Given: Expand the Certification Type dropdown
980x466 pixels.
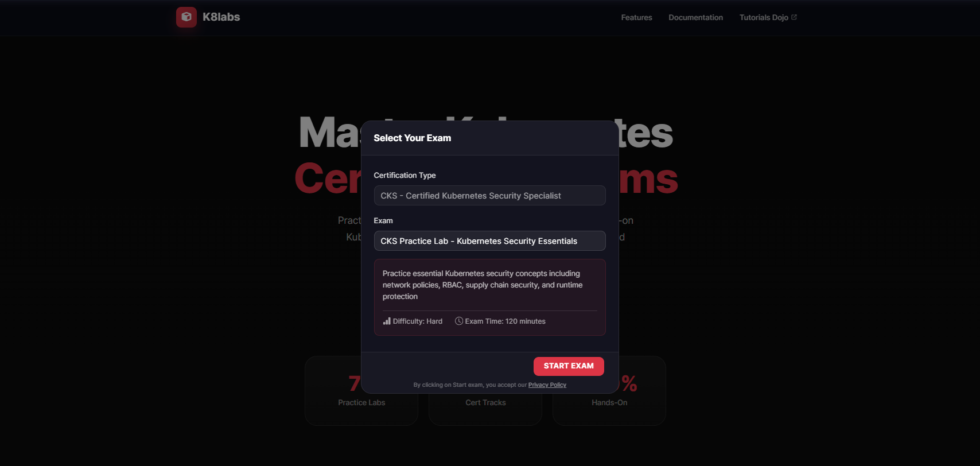Looking at the screenshot, I should click(489, 196).
